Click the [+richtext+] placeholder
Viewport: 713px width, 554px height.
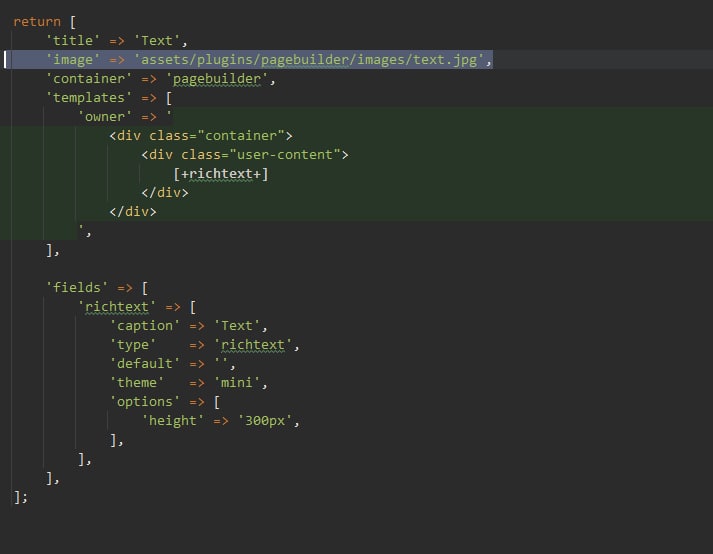221,174
